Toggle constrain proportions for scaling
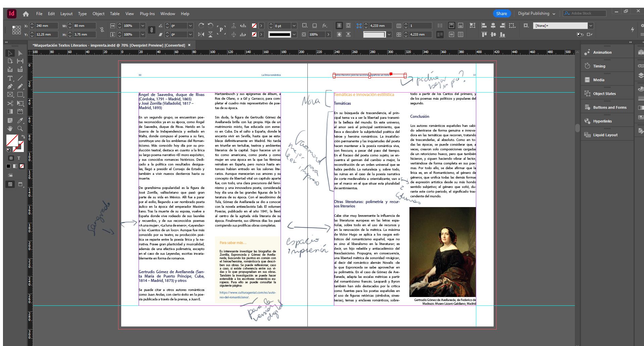Viewport: 644px width, 346px height. click(x=152, y=30)
